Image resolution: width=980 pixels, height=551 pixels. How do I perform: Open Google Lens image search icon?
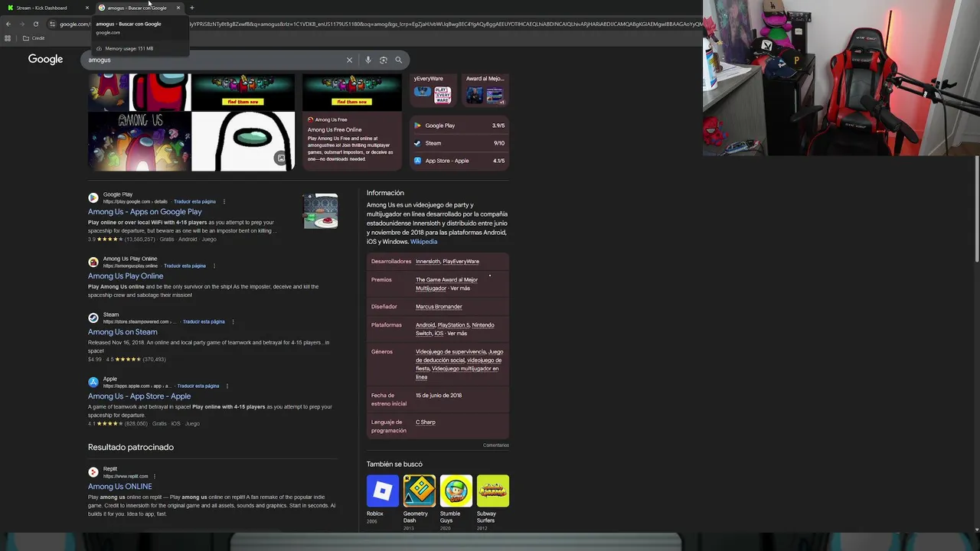click(x=384, y=60)
